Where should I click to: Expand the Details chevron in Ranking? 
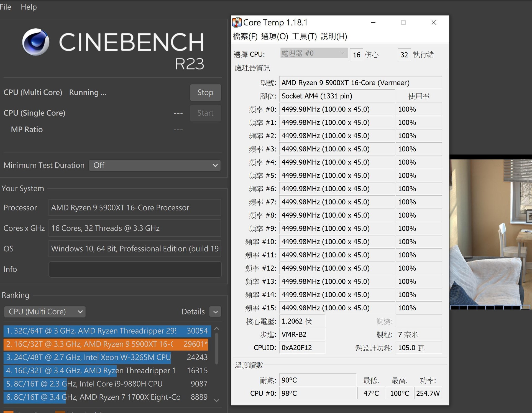(x=215, y=312)
